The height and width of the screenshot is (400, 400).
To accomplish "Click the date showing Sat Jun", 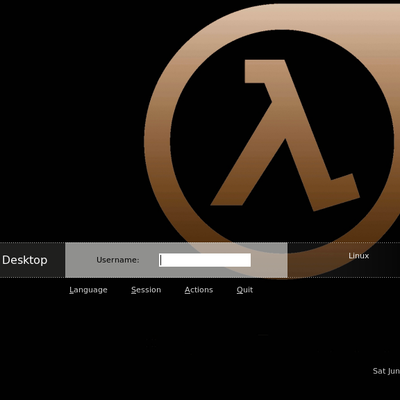I will click(x=386, y=371).
